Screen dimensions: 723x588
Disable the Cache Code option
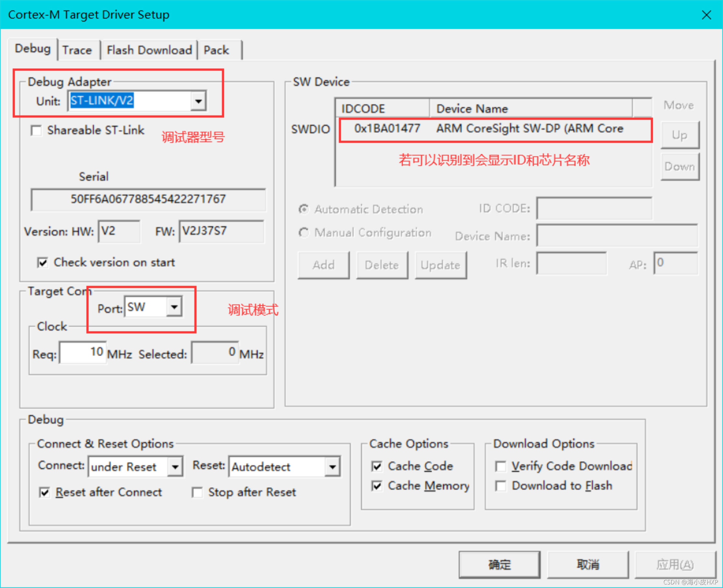tap(376, 467)
